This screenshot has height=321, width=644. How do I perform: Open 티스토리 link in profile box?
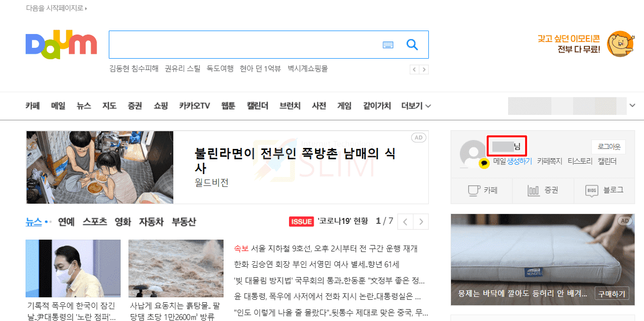pos(580,161)
